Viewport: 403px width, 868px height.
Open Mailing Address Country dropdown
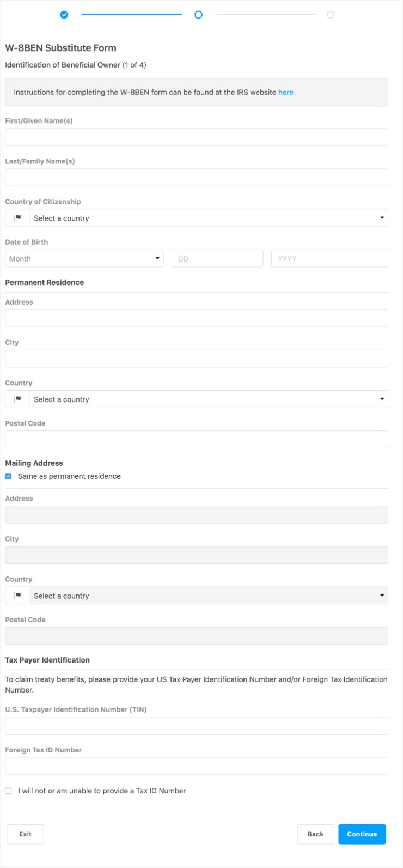click(x=209, y=596)
